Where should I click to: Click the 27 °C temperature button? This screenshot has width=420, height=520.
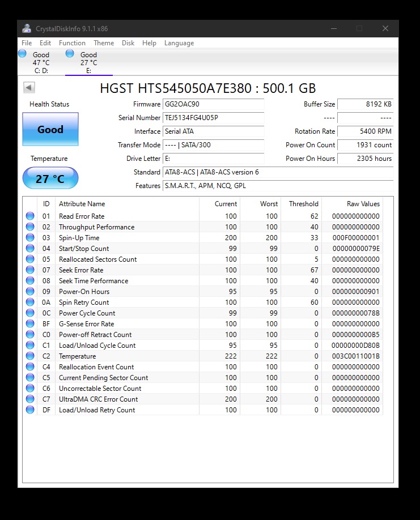(x=50, y=178)
